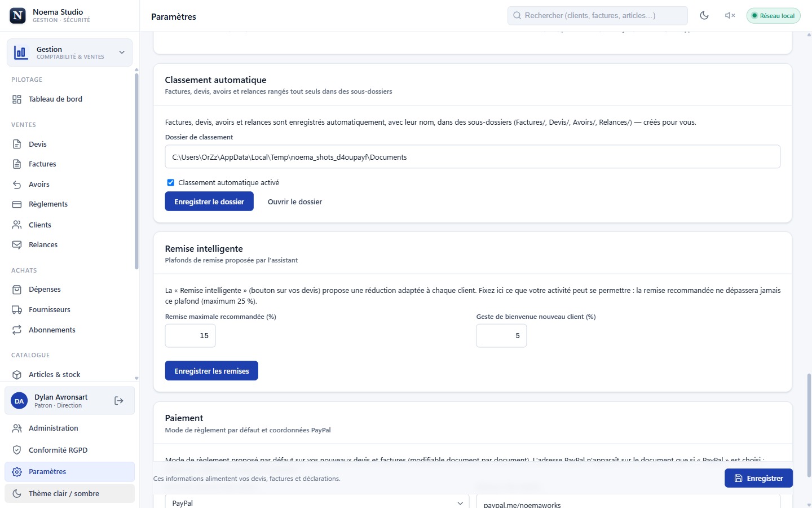Click the Règlements card icon
The image size is (812, 508).
point(17,204)
